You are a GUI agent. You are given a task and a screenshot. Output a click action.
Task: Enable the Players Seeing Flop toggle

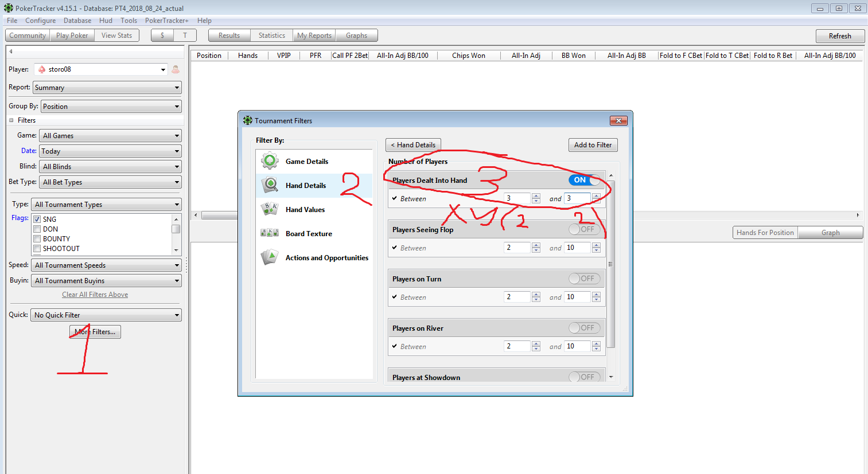585,229
